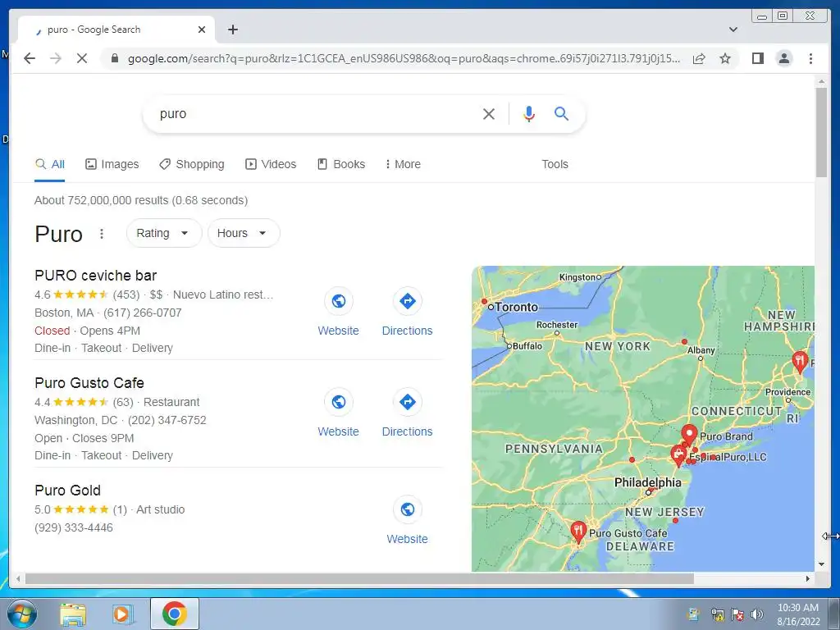Viewport: 840px width, 630px height.
Task: Visit PURO ceviche bar website icon
Action: (x=338, y=301)
